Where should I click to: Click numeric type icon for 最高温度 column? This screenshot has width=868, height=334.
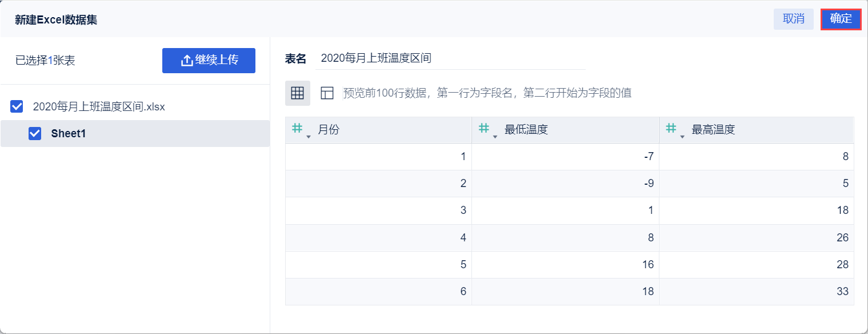click(x=671, y=129)
